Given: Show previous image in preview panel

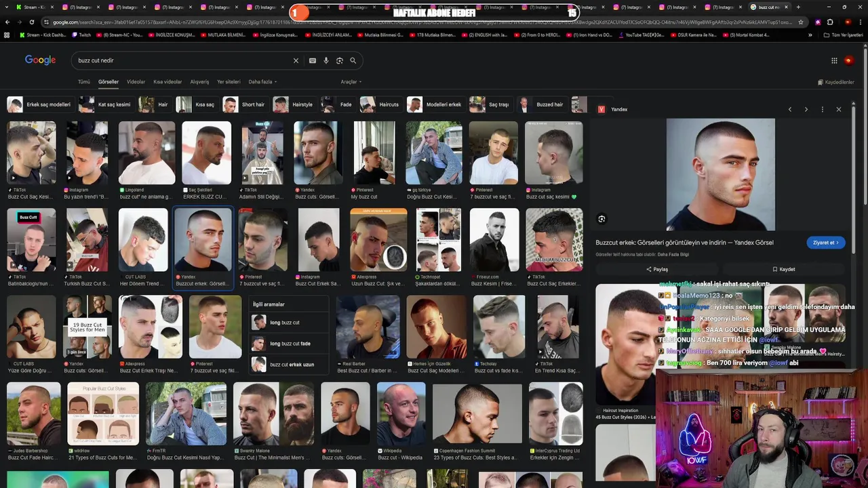Looking at the screenshot, I should (790, 109).
